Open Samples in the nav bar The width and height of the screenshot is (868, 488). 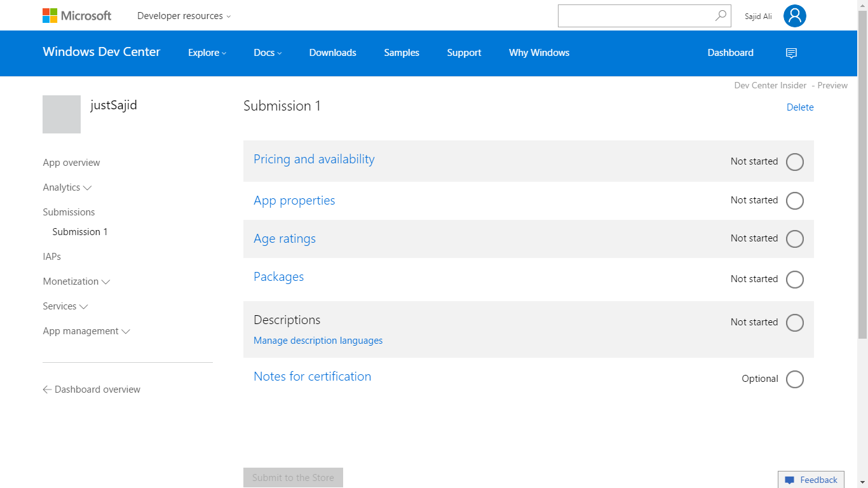pos(402,53)
